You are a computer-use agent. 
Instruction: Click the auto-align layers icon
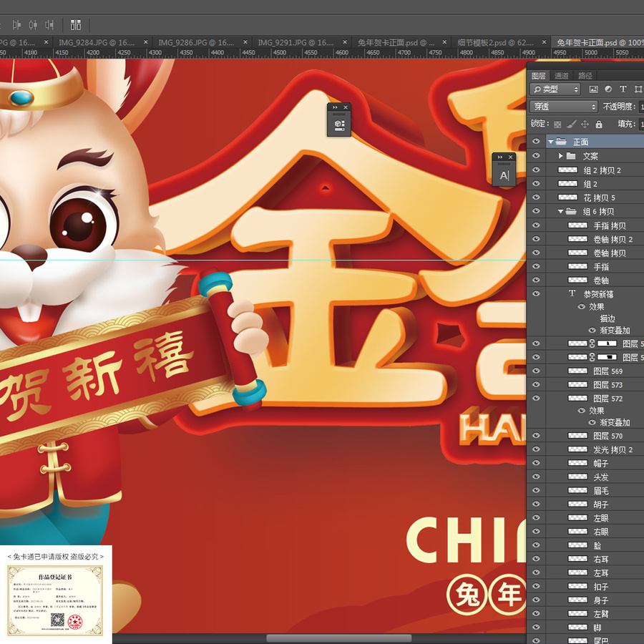point(76,25)
